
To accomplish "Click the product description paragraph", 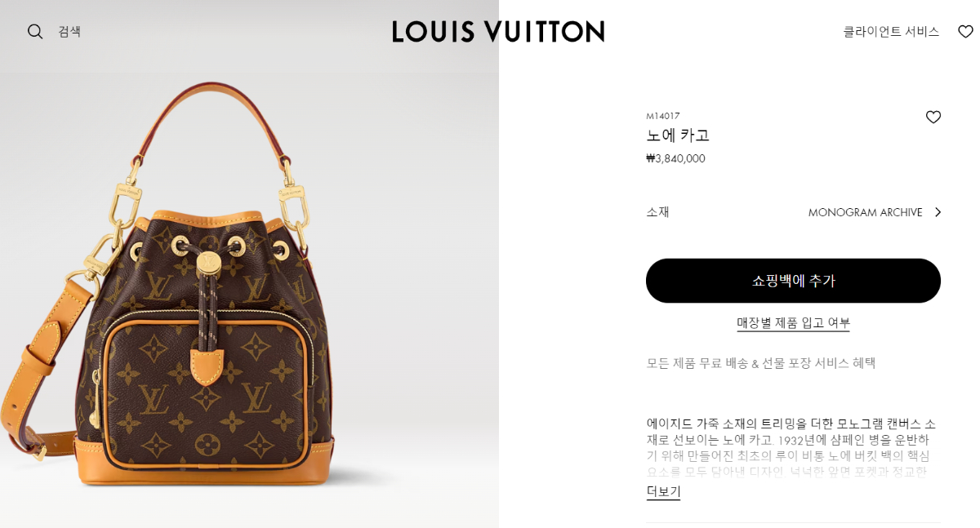I will point(791,447).
